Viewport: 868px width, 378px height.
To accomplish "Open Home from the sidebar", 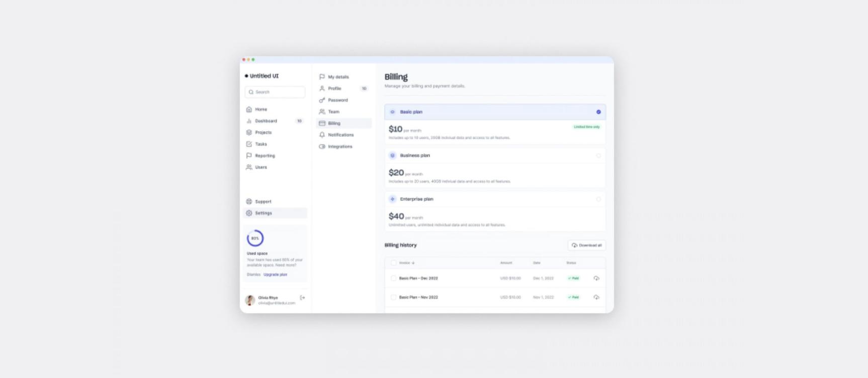I will (x=261, y=109).
